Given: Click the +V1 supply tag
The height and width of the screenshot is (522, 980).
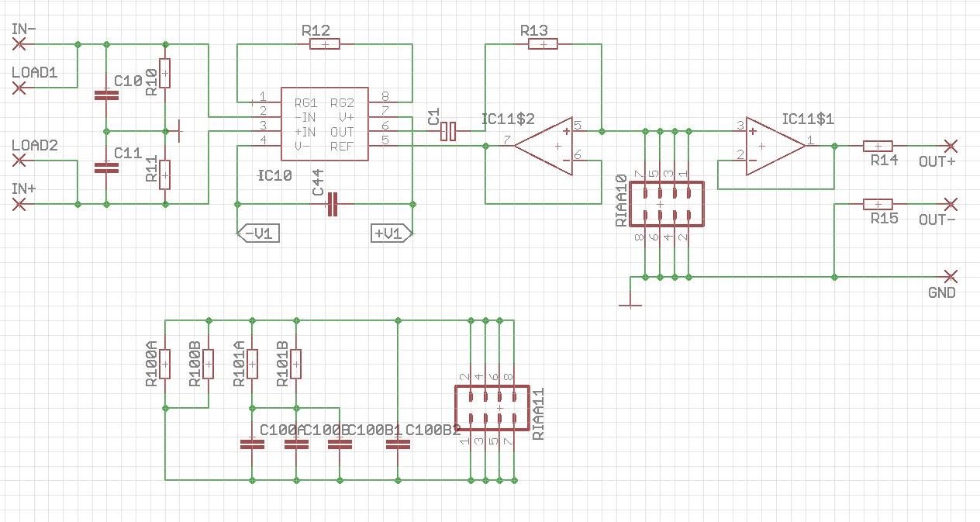Looking at the screenshot, I should 393,233.
